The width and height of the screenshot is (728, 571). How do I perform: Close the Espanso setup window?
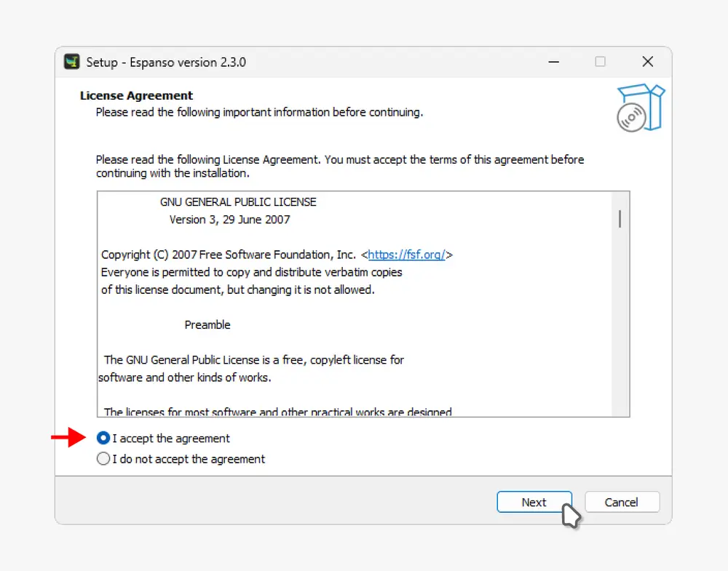point(647,62)
